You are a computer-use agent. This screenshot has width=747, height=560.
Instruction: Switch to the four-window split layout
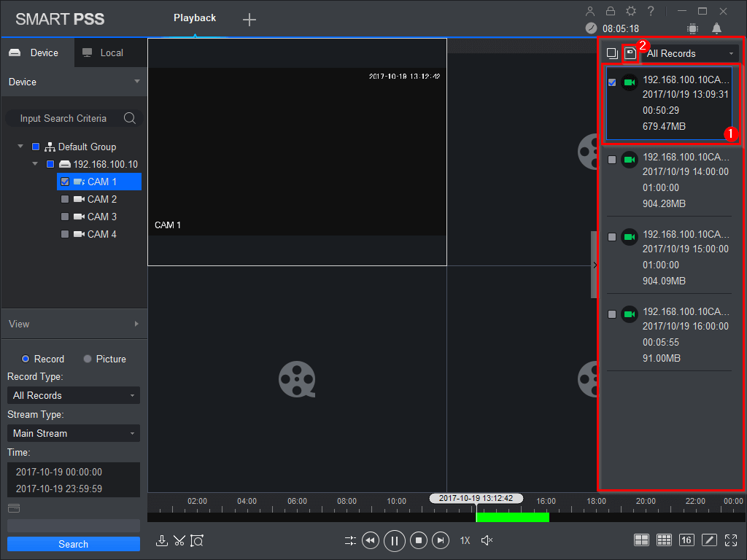click(x=641, y=540)
